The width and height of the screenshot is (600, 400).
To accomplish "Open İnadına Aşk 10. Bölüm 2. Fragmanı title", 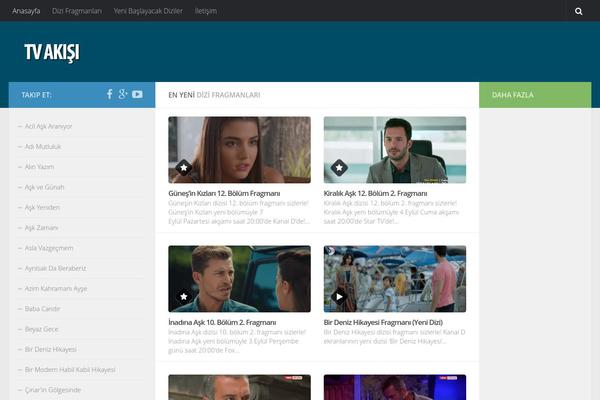I will point(222,322).
